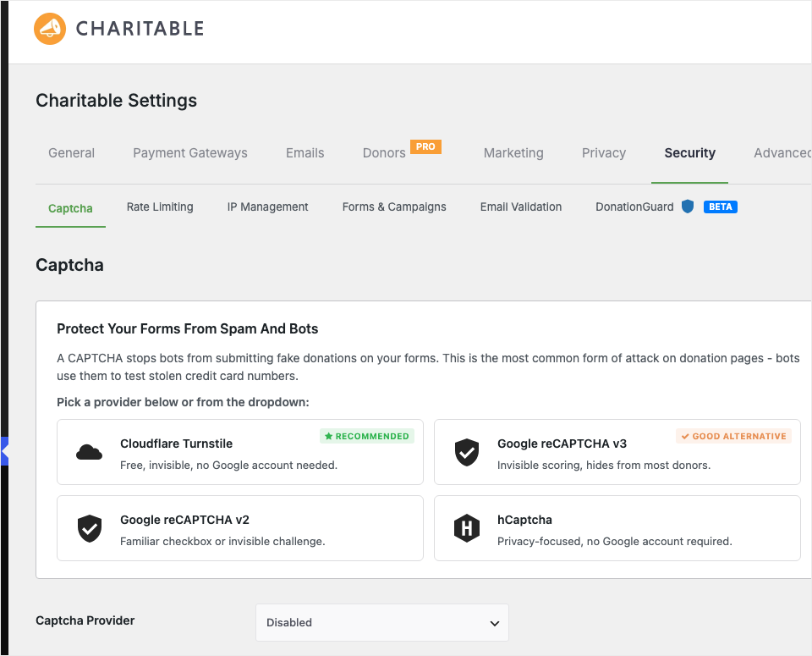Switch to Payment Gateways tab

190,153
